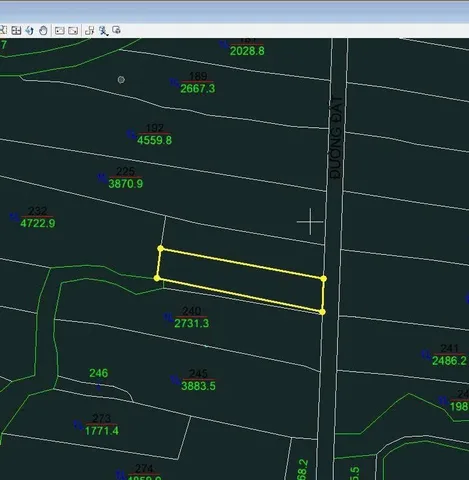
Task: Click the blue marker beside parcel 189
Action: [x=174, y=82]
